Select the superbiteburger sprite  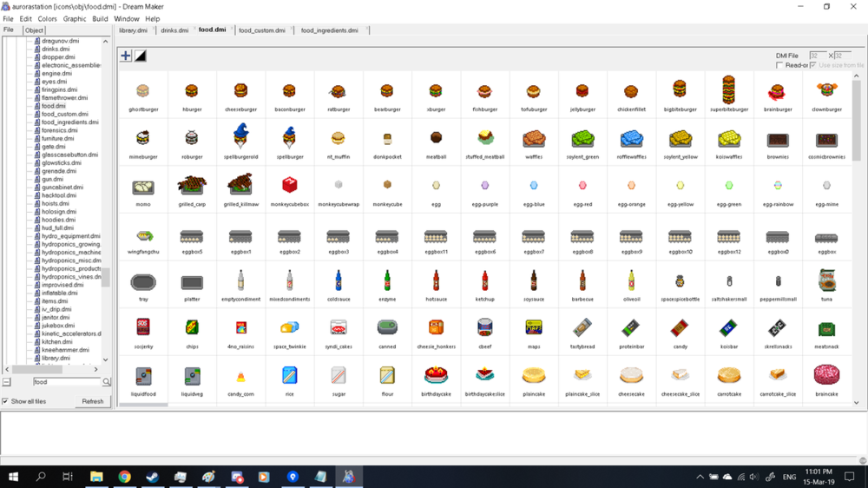click(x=728, y=89)
